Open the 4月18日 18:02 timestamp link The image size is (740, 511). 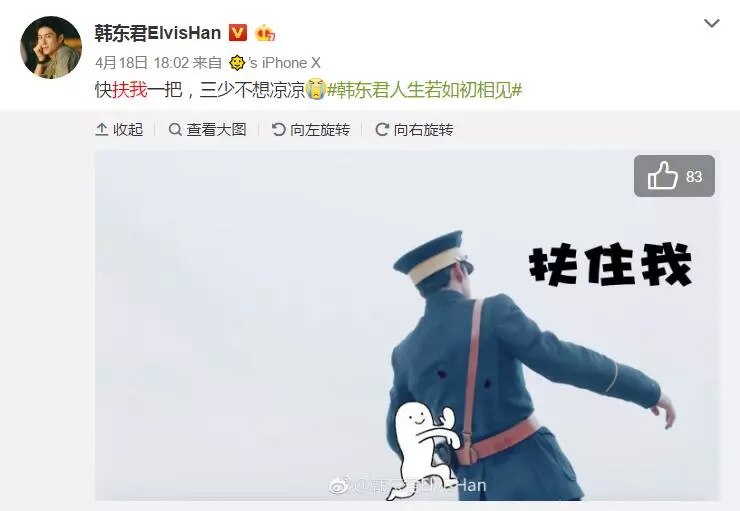[x=142, y=63]
